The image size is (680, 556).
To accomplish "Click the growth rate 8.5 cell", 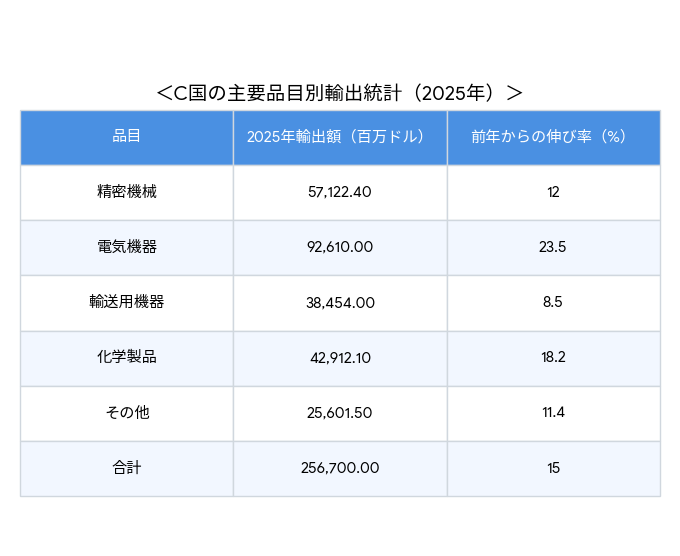I will coord(553,302).
